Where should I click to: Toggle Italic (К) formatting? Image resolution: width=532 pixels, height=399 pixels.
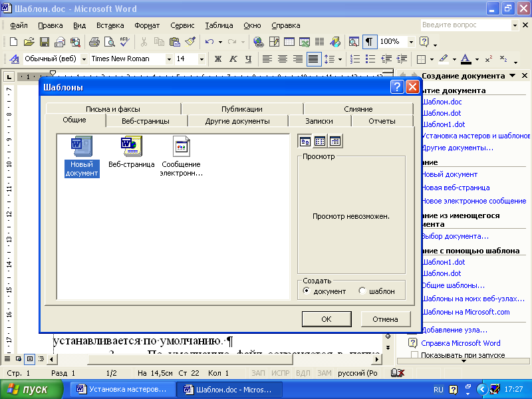(x=233, y=59)
